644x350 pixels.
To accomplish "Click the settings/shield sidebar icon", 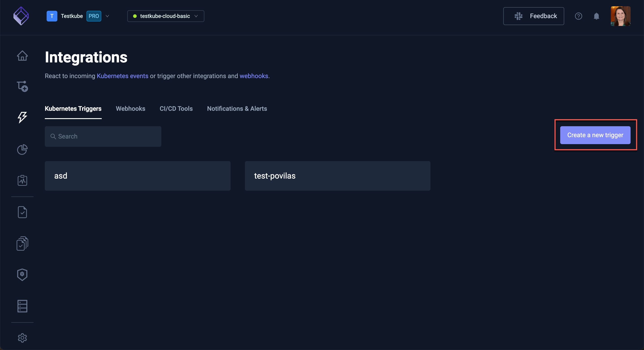I will [22, 274].
